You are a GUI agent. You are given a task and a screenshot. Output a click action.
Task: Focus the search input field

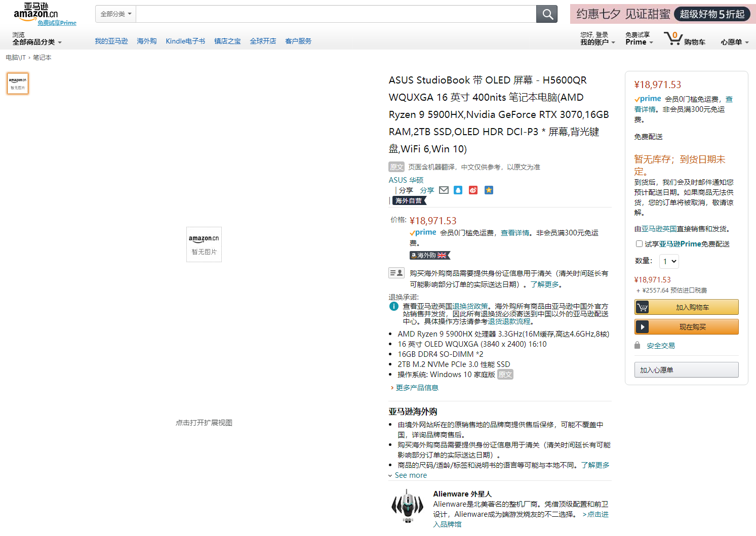coord(336,14)
